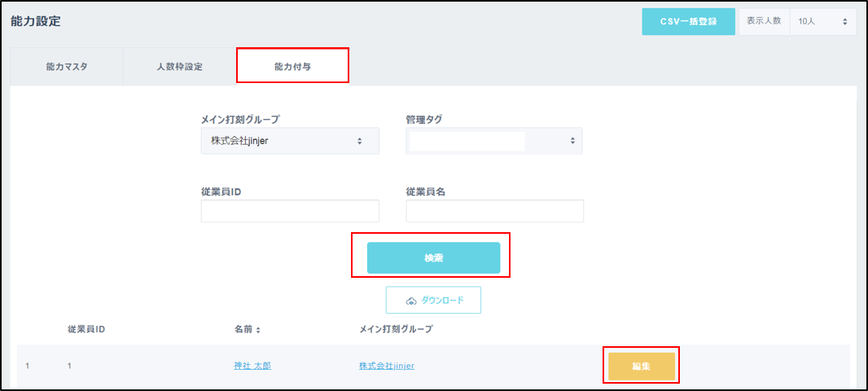Screen dimensions: 868x391
Task: Open the 管理タグ dropdown
Action: tap(493, 141)
